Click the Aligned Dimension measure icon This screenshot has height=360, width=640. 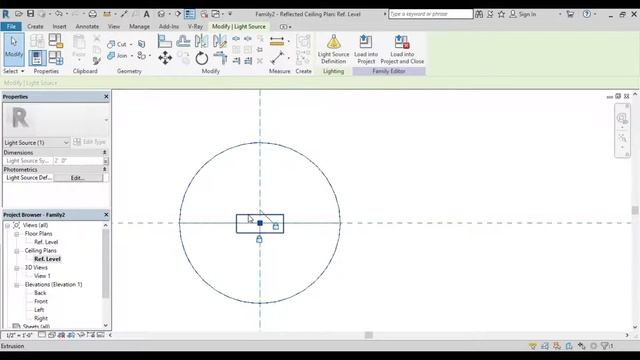(277, 41)
